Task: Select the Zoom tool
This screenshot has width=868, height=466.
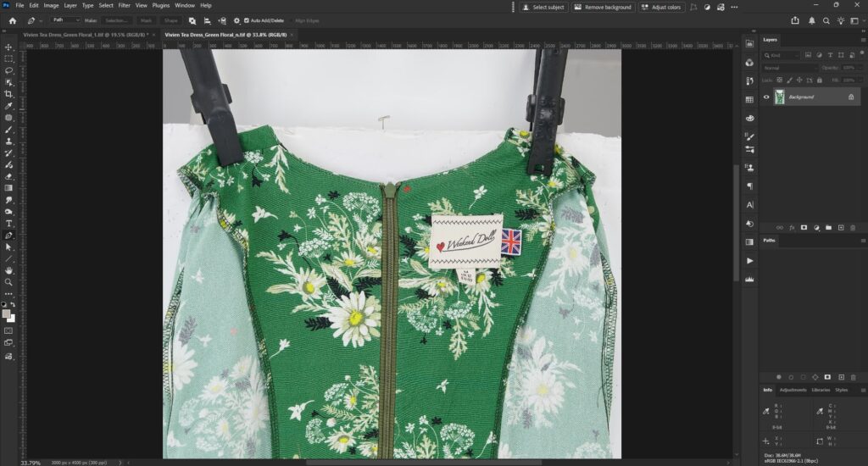Action: pyautogui.click(x=8, y=282)
